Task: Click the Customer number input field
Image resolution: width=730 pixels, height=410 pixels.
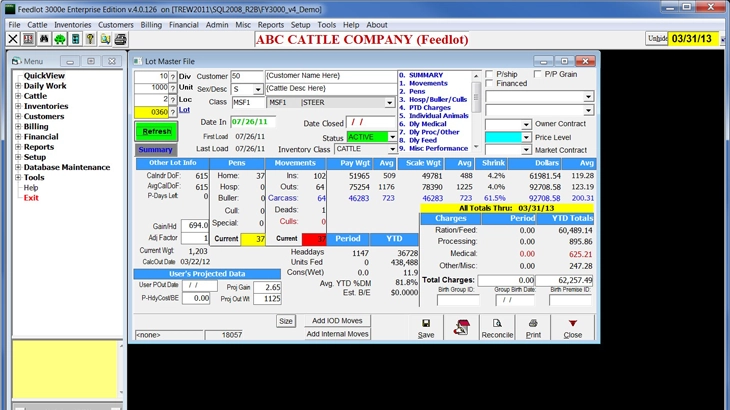Action: (x=247, y=76)
